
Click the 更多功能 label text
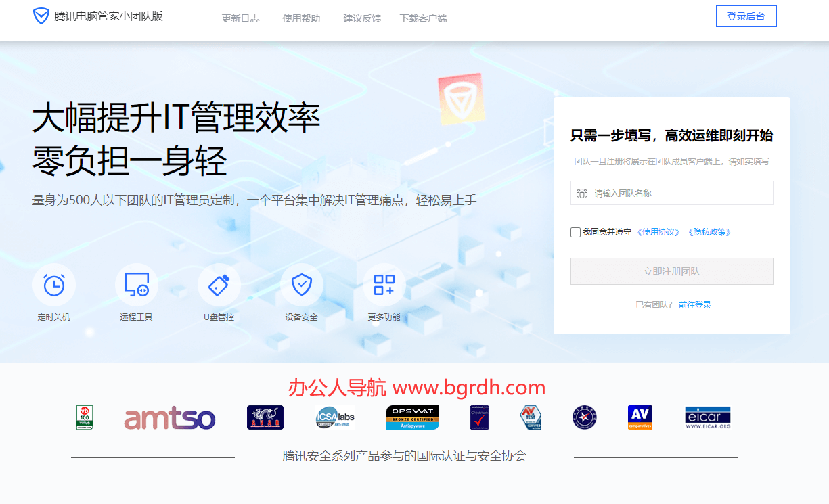[x=384, y=317]
